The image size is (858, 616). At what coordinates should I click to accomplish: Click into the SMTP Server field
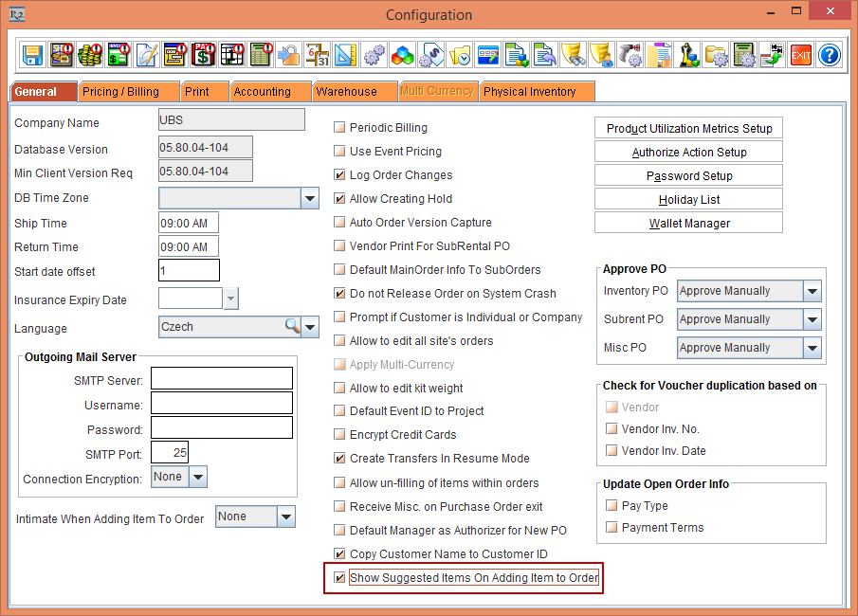221,379
